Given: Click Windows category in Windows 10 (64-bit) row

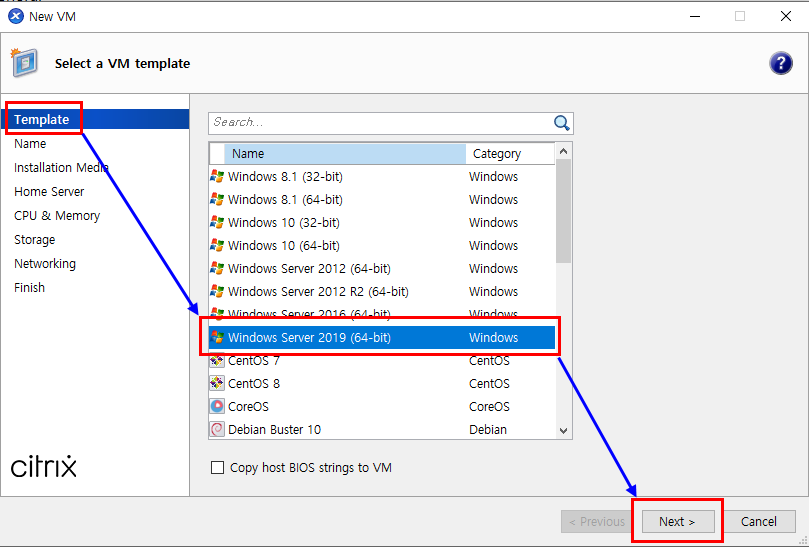Looking at the screenshot, I should click(x=493, y=246).
